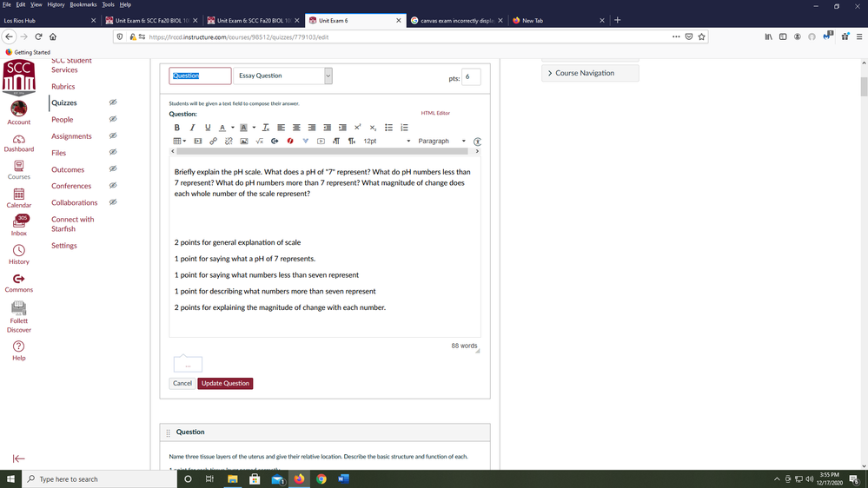This screenshot has height=488, width=868.
Task: Clear formatting with the Tx icon
Action: coord(266,128)
